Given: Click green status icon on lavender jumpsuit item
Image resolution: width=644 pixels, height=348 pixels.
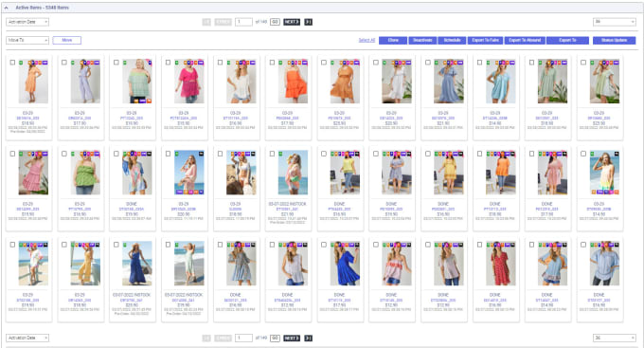Looking at the screenshot, I should [72, 63].
